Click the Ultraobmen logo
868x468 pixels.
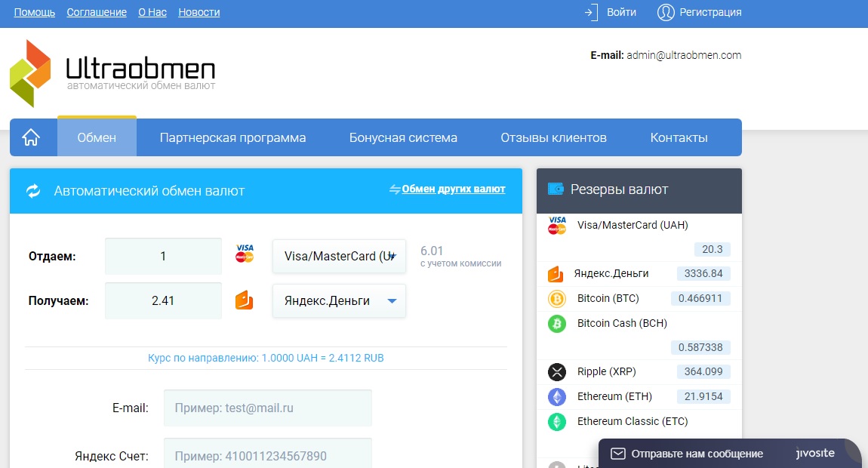112,73
